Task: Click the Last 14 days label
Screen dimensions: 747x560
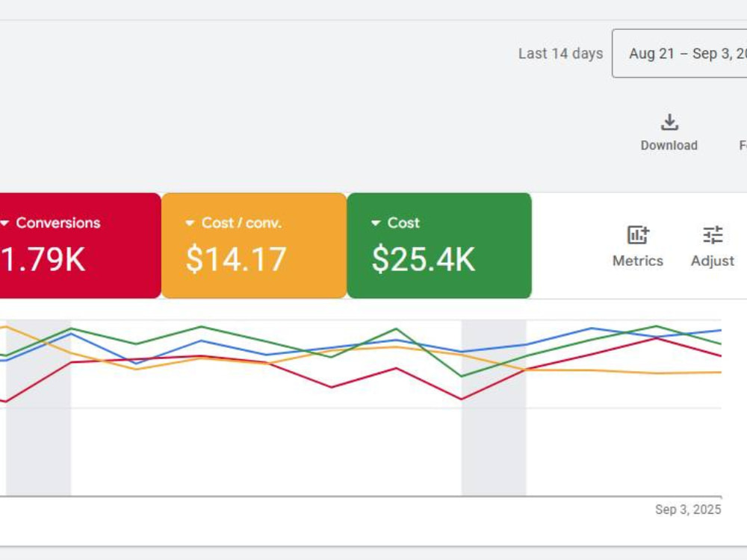Action: coord(561,53)
